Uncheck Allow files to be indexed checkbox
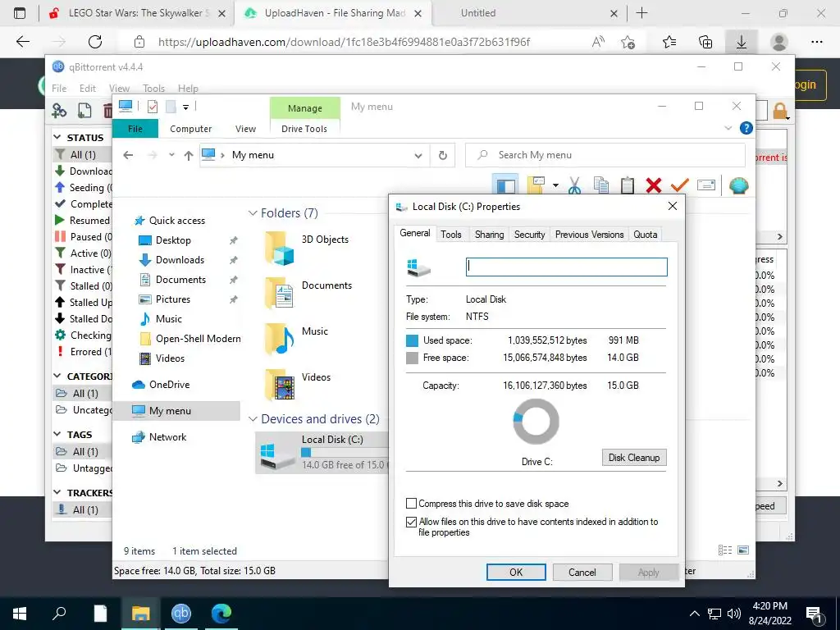The height and width of the screenshot is (630, 840). coord(411,522)
